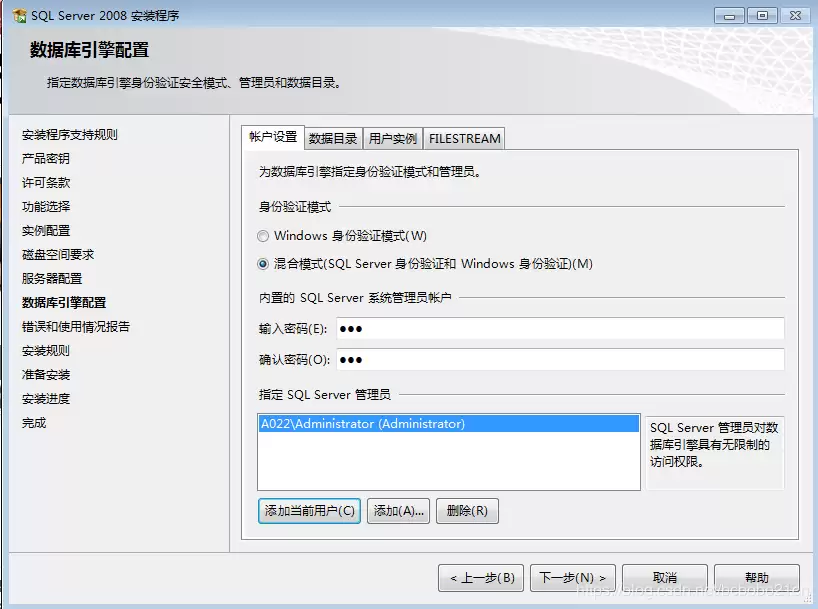The height and width of the screenshot is (609, 818).
Task: Switch to the 帐户设置 tab
Action: [x=273, y=137]
